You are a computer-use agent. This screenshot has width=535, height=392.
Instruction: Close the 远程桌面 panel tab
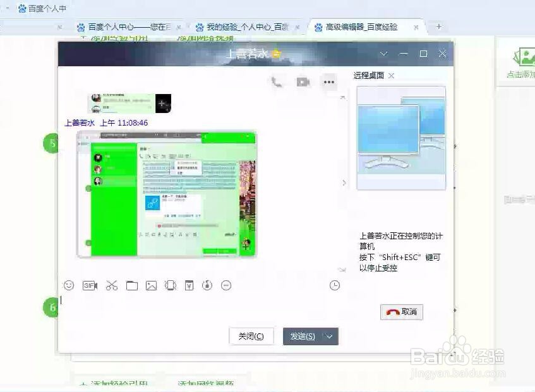[x=392, y=76]
